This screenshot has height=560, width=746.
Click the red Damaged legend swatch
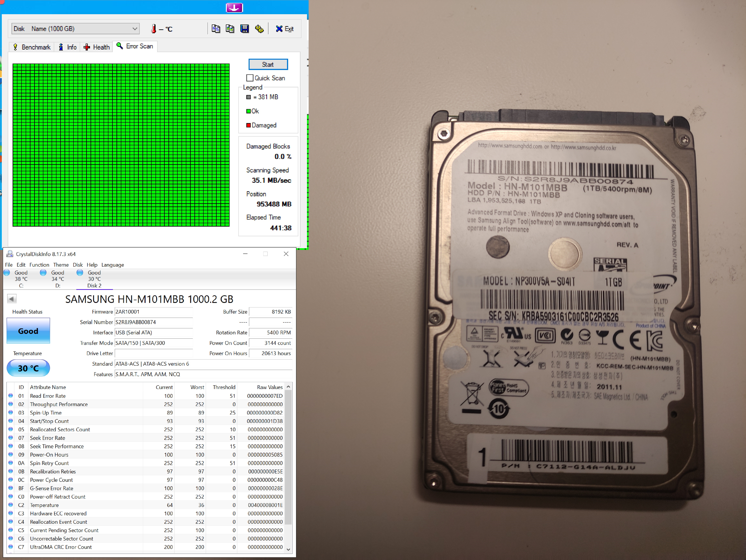249,125
